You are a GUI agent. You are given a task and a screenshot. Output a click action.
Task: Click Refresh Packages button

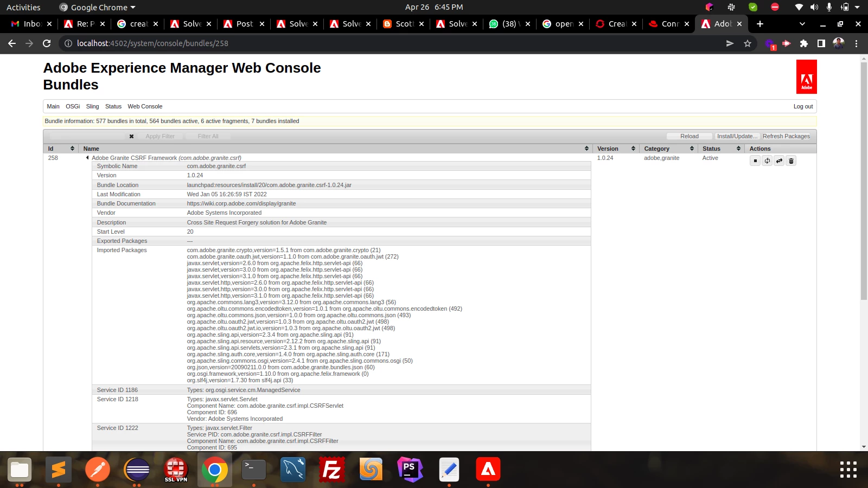pos(786,137)
